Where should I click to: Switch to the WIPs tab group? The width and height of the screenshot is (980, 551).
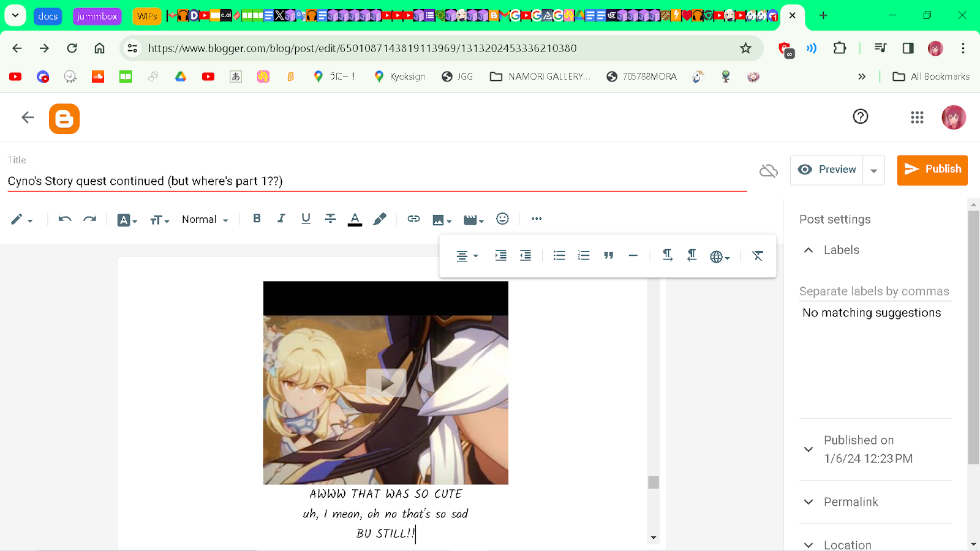(147, 16)
